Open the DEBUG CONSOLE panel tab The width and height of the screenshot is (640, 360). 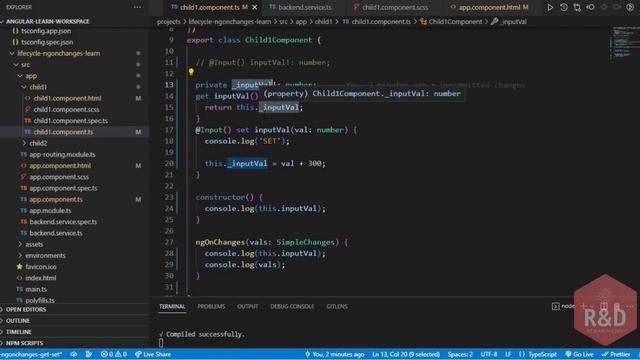[292, 306]
